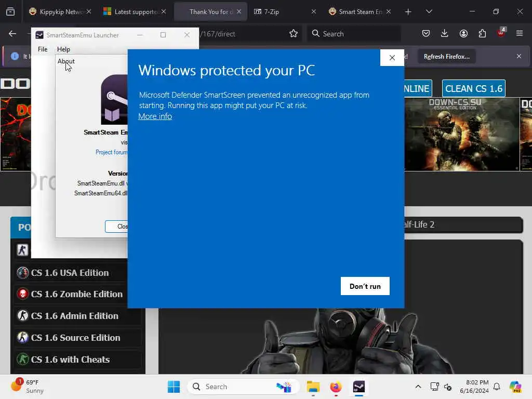This screenshot has height=399, width=532.
Task: Open CS 1.6 with Cheats link
Action: [x=70, y=360]
